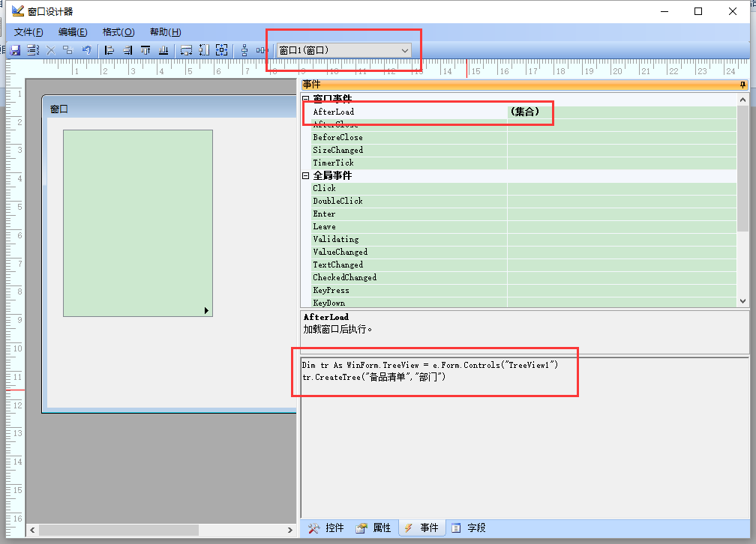Click the toolbar icon between Delete and Undo
Viewport: 756px width, 544px height.
click(x=68, y=50)
